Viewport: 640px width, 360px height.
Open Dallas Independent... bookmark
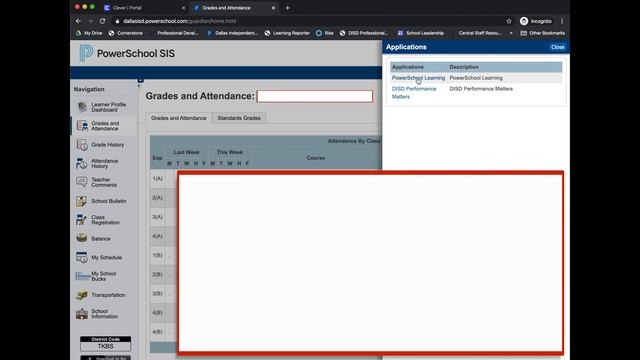pyautogui.click(x=232, y=33)
